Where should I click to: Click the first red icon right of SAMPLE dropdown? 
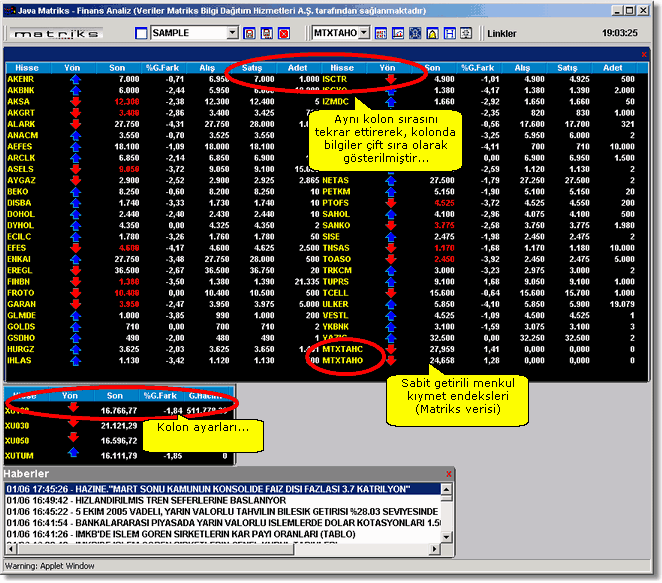pyautogui.click(x=248, y=33)
